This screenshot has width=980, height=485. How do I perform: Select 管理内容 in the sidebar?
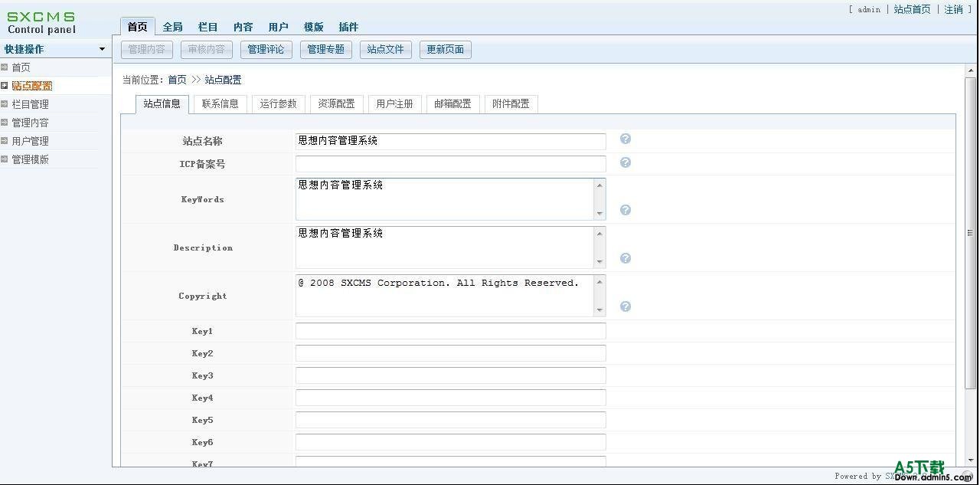pos(31,123)
